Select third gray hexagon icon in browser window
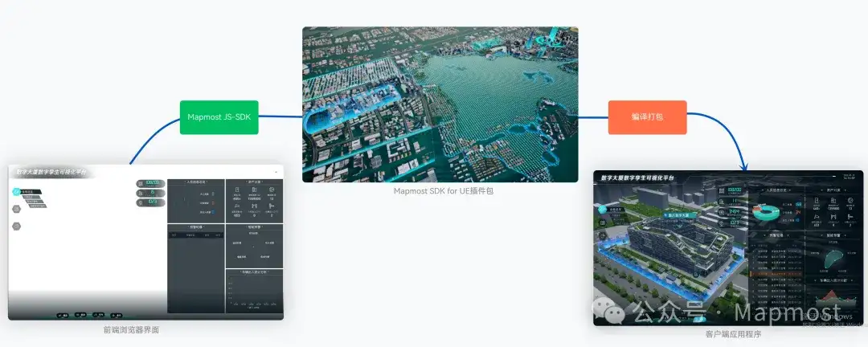This screenshot has width=868, height=347. point(17,227)
